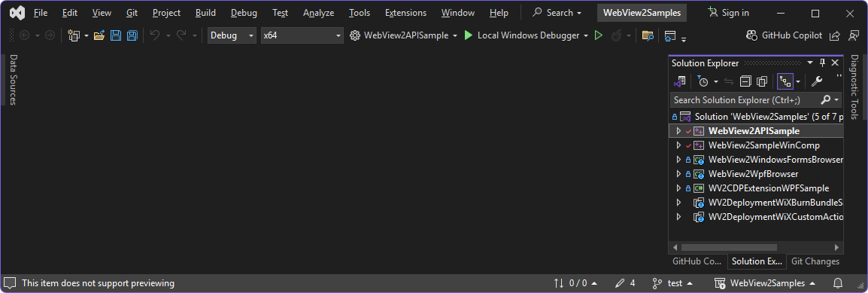Image resolution: width=868 pixels, height=293 pixels.
Task: Toggle Show All Files icon
Action: tap(762, 81)
